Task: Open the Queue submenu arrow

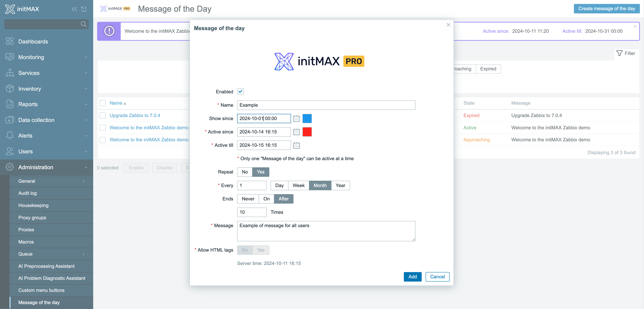Action: pyautogui.click(x=84, y=254)
